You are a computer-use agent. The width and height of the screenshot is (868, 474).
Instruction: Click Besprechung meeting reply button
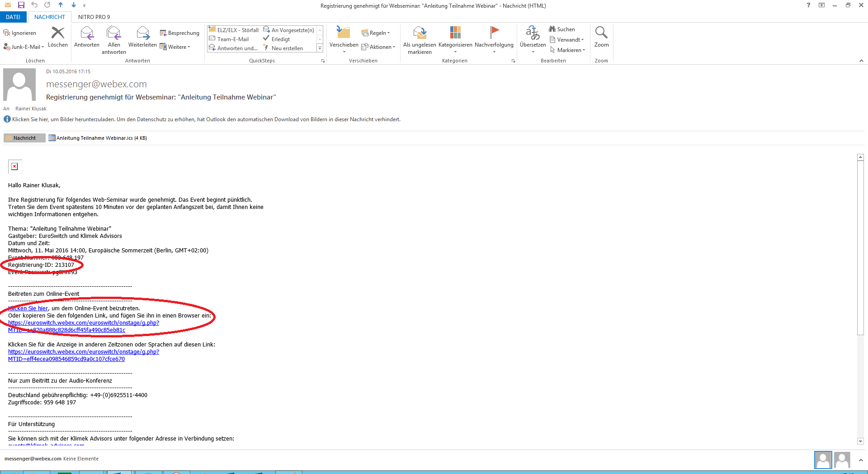tap(179, 33)
